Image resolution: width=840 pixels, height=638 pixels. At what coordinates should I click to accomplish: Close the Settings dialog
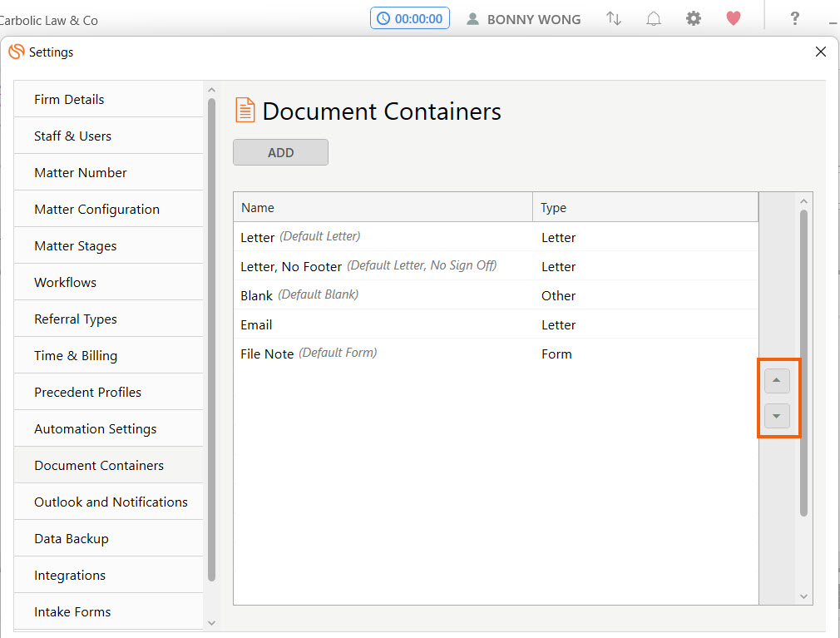tap(821, 52)
